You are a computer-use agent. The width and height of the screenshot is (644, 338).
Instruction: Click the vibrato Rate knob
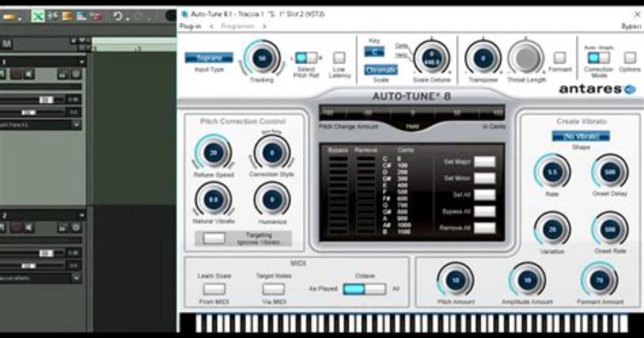tap(552, 172)
